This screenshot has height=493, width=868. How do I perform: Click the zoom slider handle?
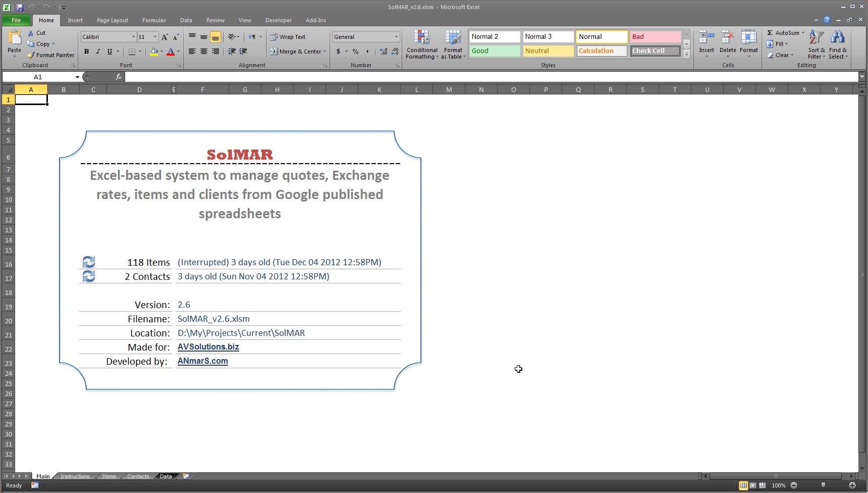(823, 485)
